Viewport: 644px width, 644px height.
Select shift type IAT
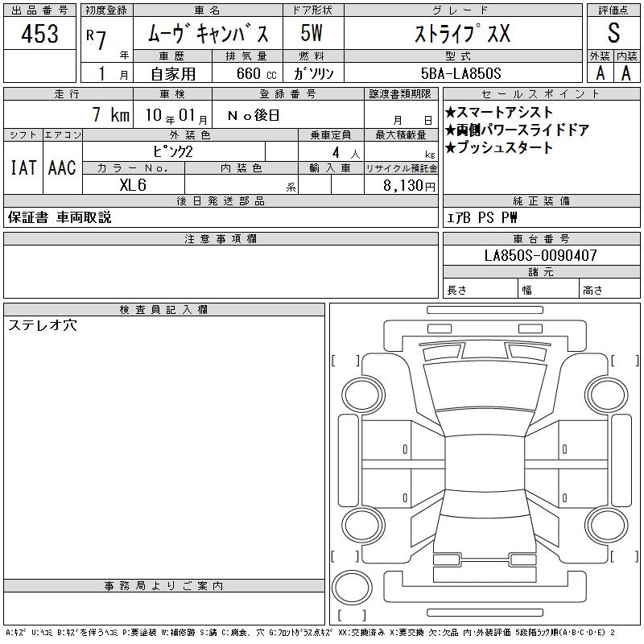(x=23, y=167)
